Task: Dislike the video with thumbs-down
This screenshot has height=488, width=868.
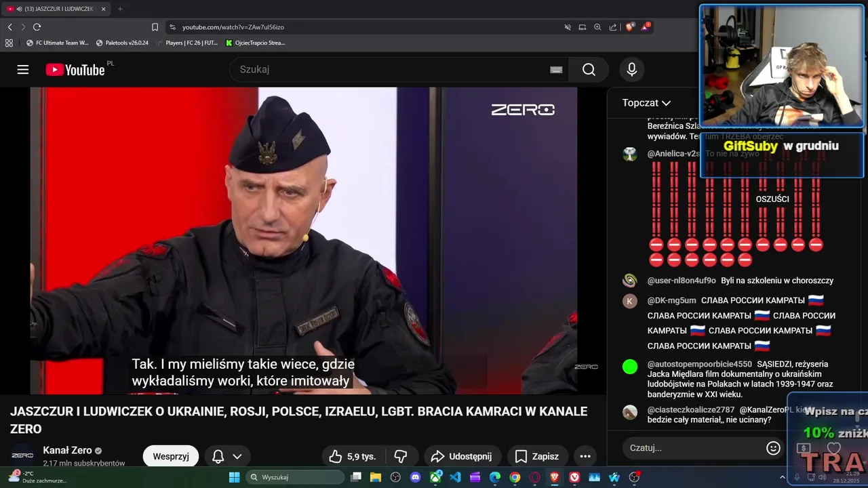Action: pos(401,456)
